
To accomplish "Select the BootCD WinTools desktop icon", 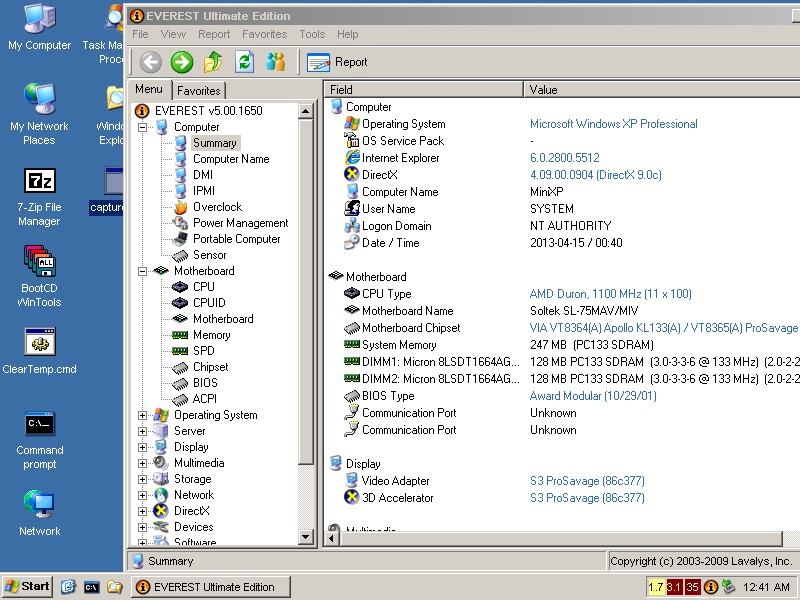I will point(39,277).
